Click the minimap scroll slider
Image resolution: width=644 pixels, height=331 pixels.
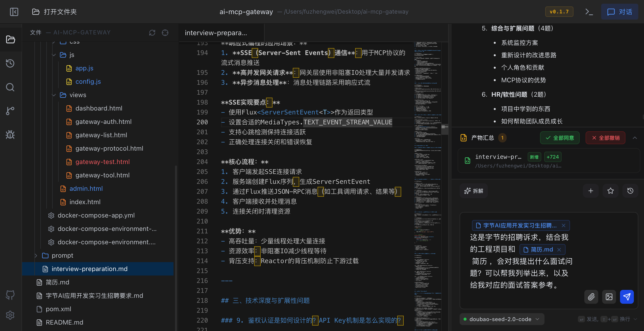coord(445,129)
